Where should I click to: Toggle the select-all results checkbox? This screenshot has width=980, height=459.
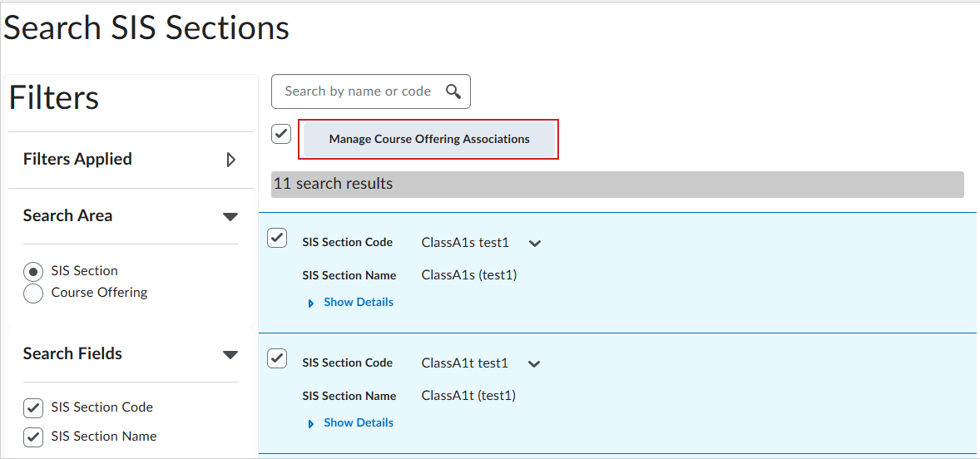pyautogui.click(x=281, y=133)
